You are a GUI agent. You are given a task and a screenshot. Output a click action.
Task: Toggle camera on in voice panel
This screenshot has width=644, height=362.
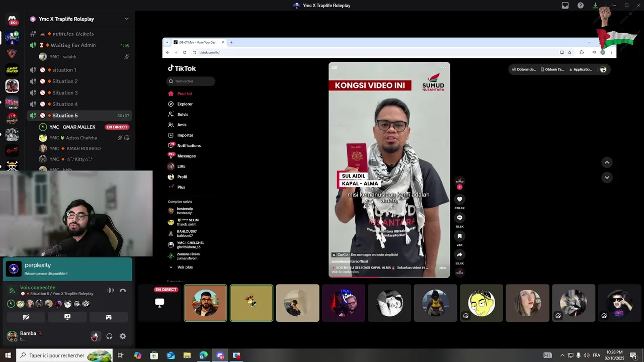[x=26, y=317]
